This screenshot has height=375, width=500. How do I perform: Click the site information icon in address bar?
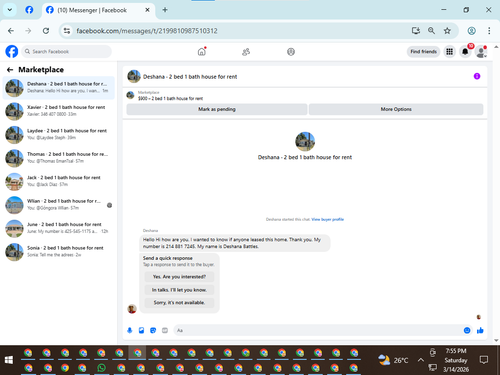[67, 31]
